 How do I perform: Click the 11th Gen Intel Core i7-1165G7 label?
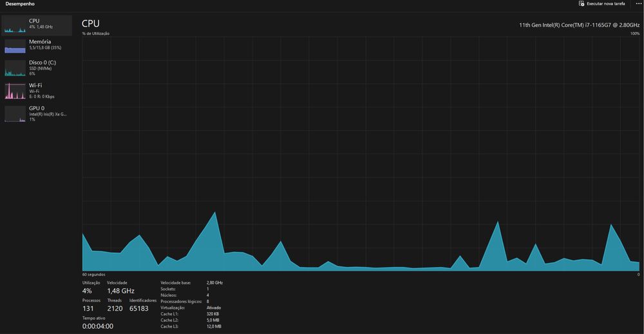click(579, 25)
